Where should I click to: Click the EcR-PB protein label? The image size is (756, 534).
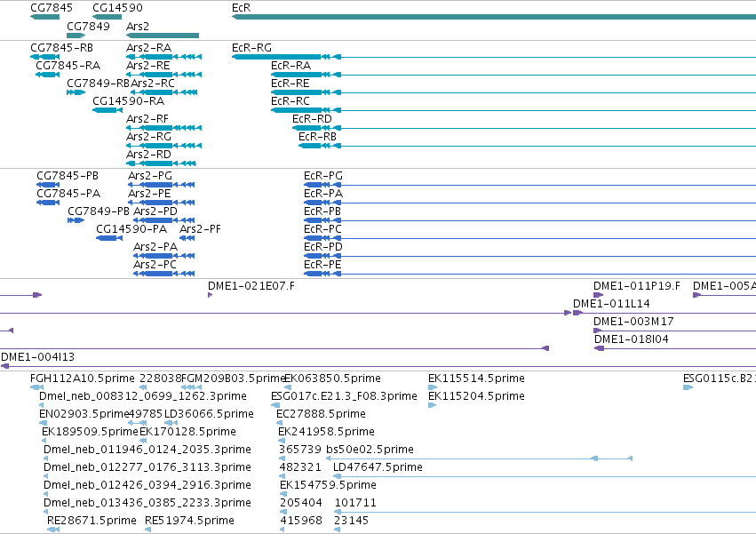[322, 211]
